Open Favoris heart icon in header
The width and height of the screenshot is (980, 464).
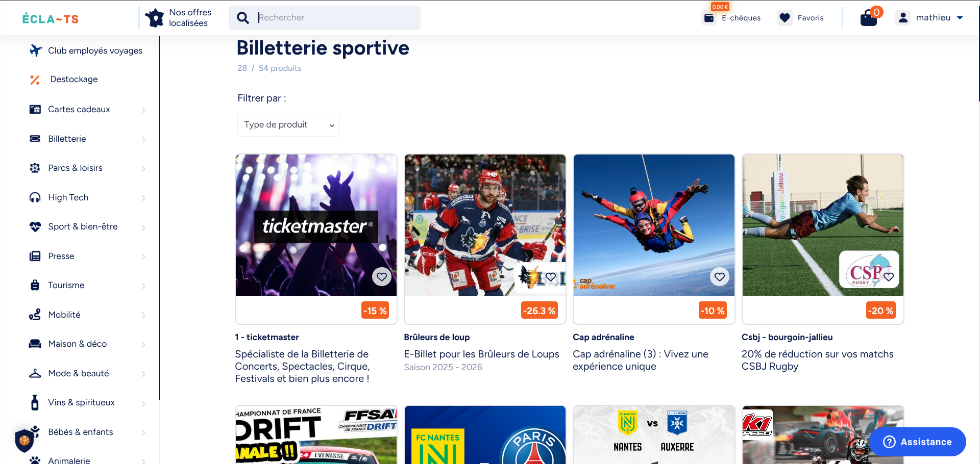[785, 18]
